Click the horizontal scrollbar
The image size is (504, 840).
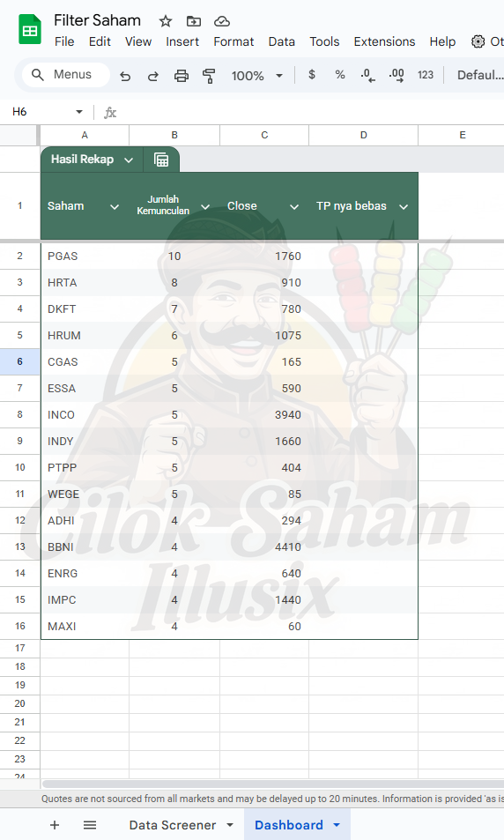pos(272,784)
